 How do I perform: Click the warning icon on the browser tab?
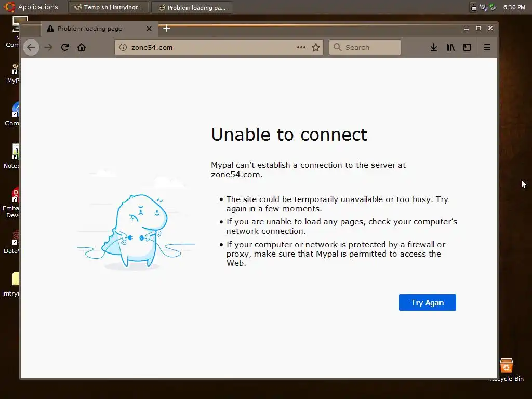(50, 29)
